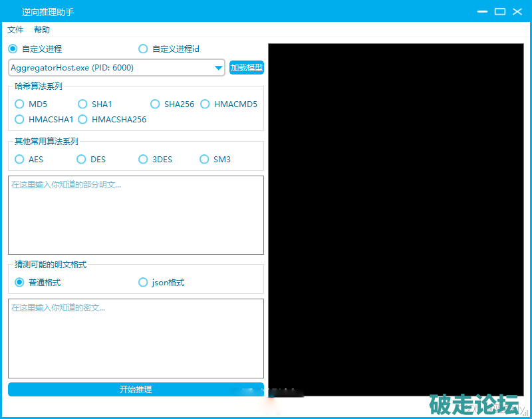Screen dimensions: 532x419
Task: Open the 文件 menu
Action: click(x=15, y=30)
